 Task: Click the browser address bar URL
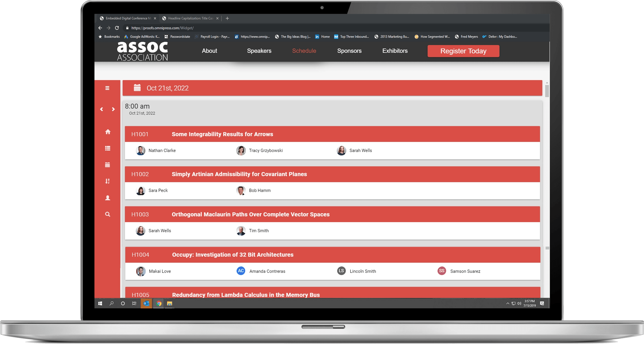click(x=162, y=28)
